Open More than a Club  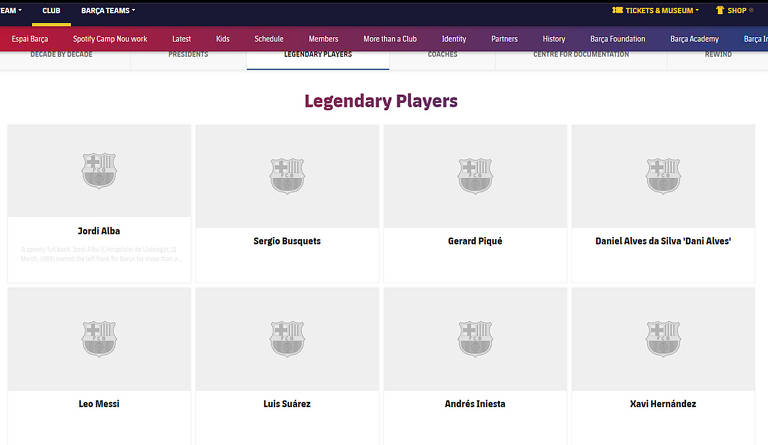click(390, 39)
